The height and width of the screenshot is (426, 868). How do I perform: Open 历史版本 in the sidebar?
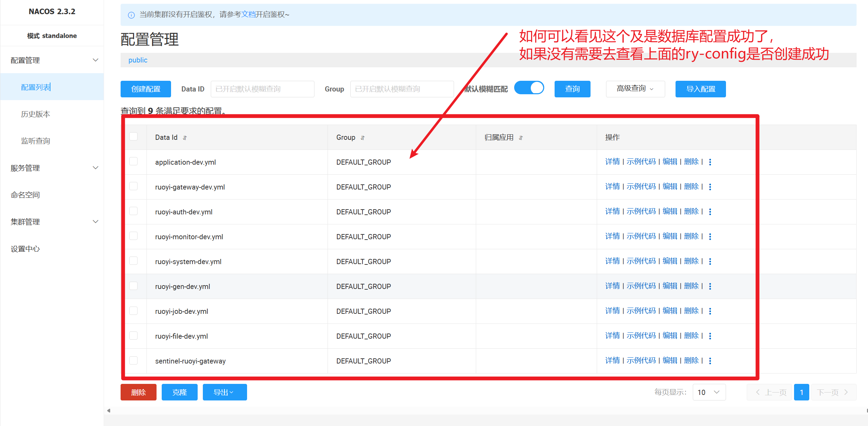pyautogui.click(x=36, y=114)
